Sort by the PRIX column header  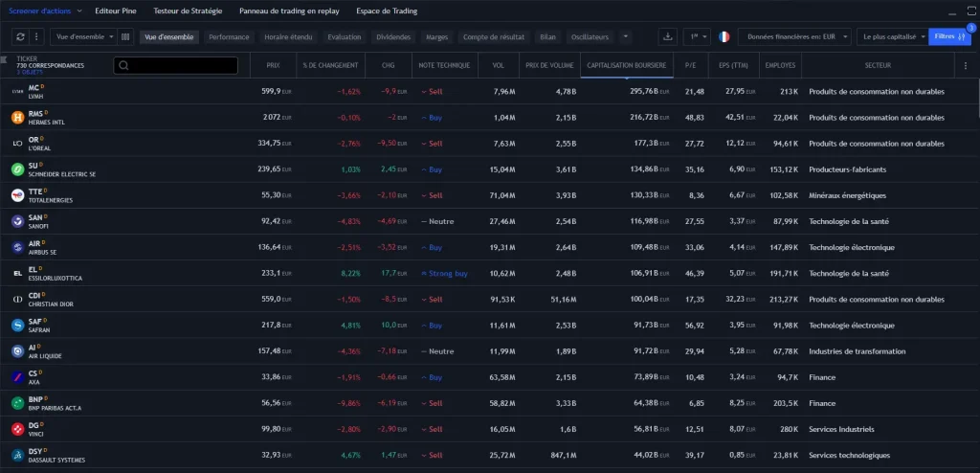point(273,65)
